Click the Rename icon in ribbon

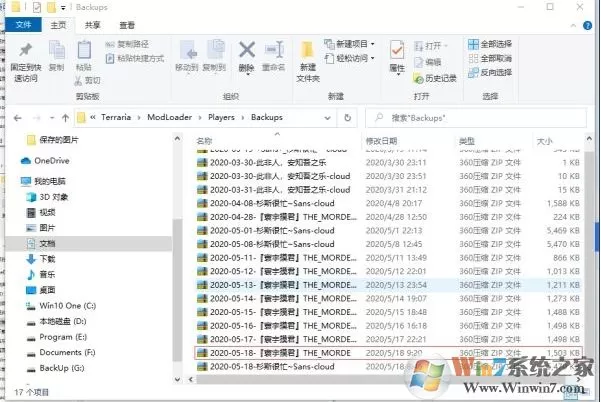[x=274, y=50]
